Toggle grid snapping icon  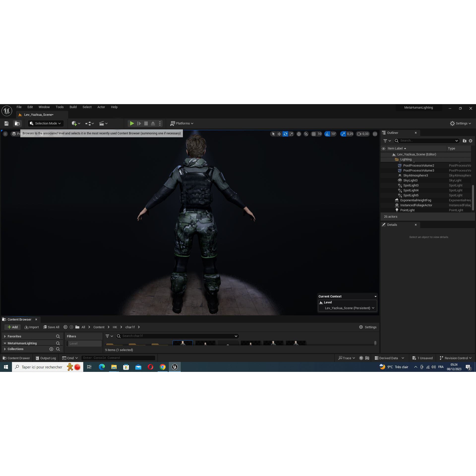[x=314, y=134]
